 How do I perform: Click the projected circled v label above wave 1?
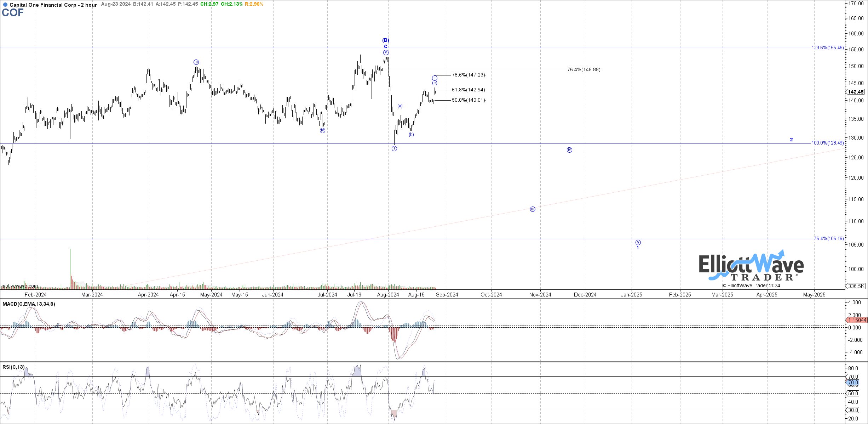638,243
